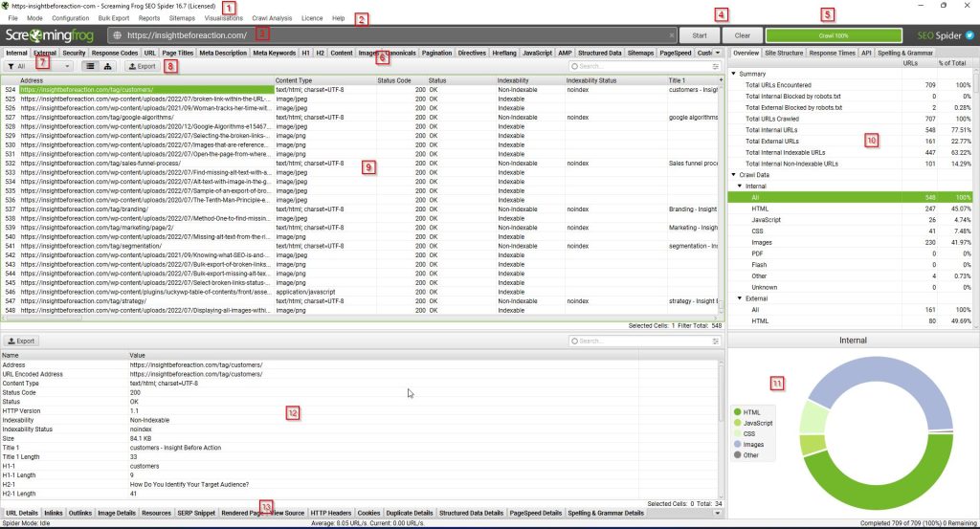
Task: Switch to list view icon
Action: tap(91, 66)
